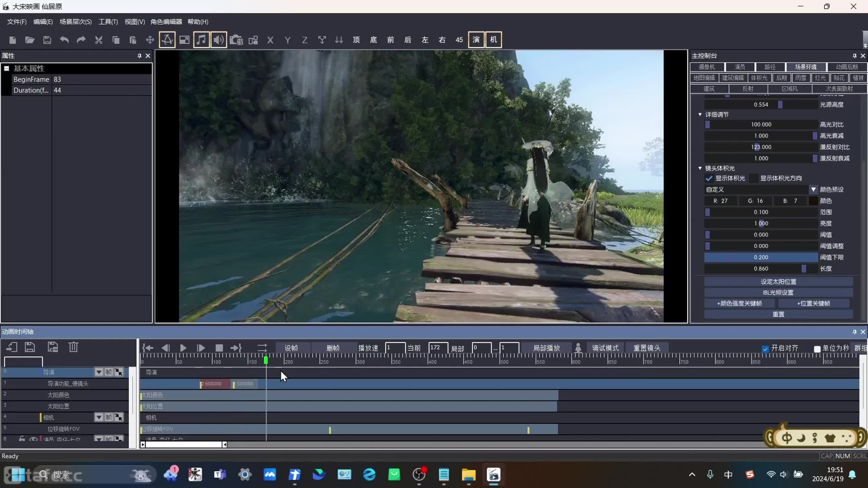This screenshot has height=488, width=868.
Task: Open File Explorer from the taskbar
Action: click(469, 475)
